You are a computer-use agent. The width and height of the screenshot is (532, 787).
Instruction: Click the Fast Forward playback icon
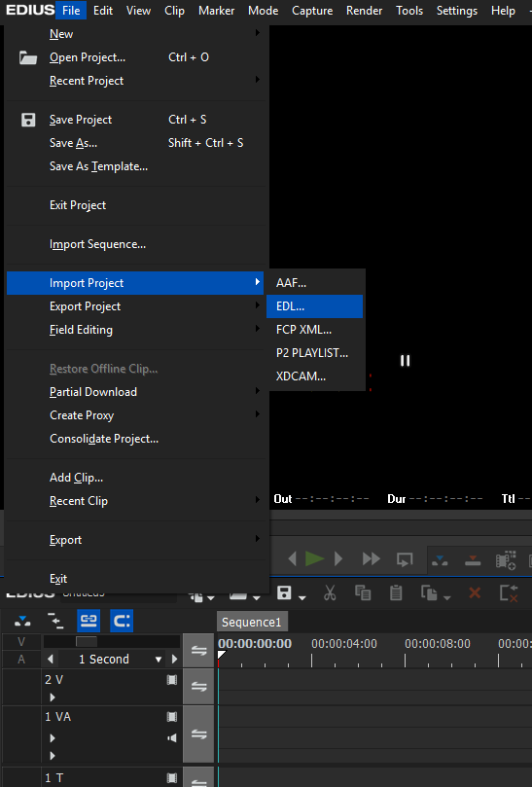coord(372,558)
